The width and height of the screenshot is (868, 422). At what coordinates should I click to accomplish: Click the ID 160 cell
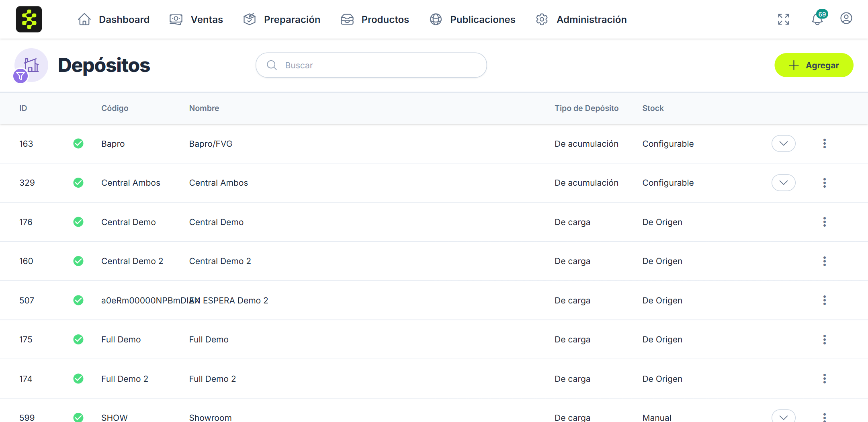click(x=26, y=261)
